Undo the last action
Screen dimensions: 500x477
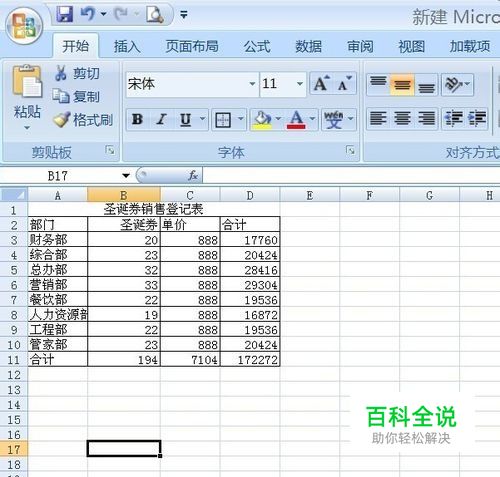point(88,14)
